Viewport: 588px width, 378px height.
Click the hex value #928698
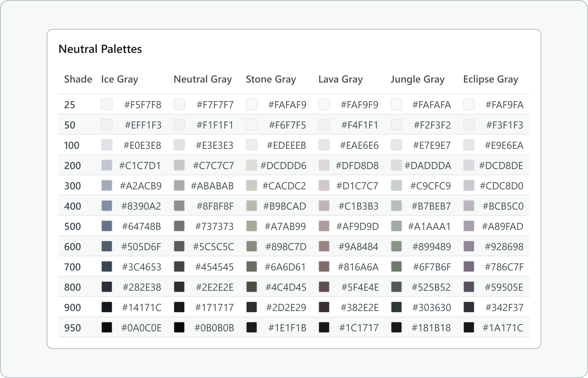point(504,247)
